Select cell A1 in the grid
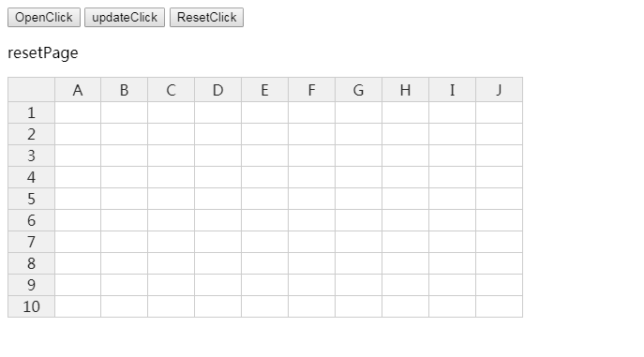Image resolution: width=644 pixels, height=357 pixels. (78, 112)
